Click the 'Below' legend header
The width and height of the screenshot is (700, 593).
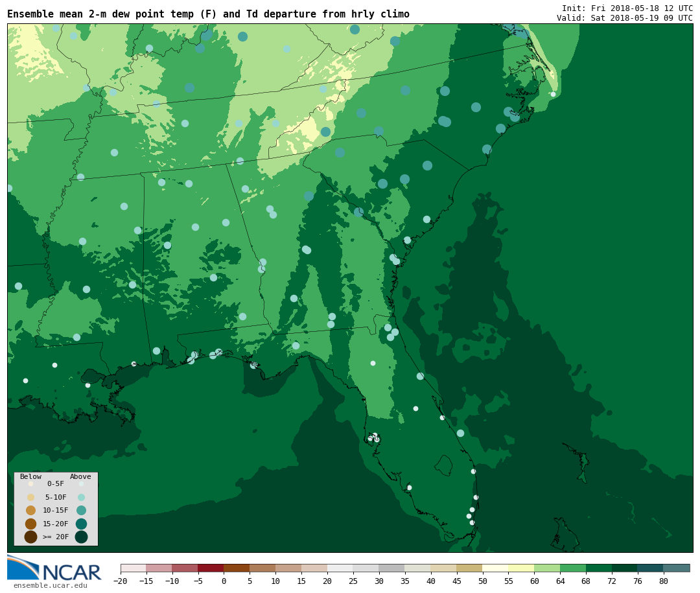click(30, 476)
